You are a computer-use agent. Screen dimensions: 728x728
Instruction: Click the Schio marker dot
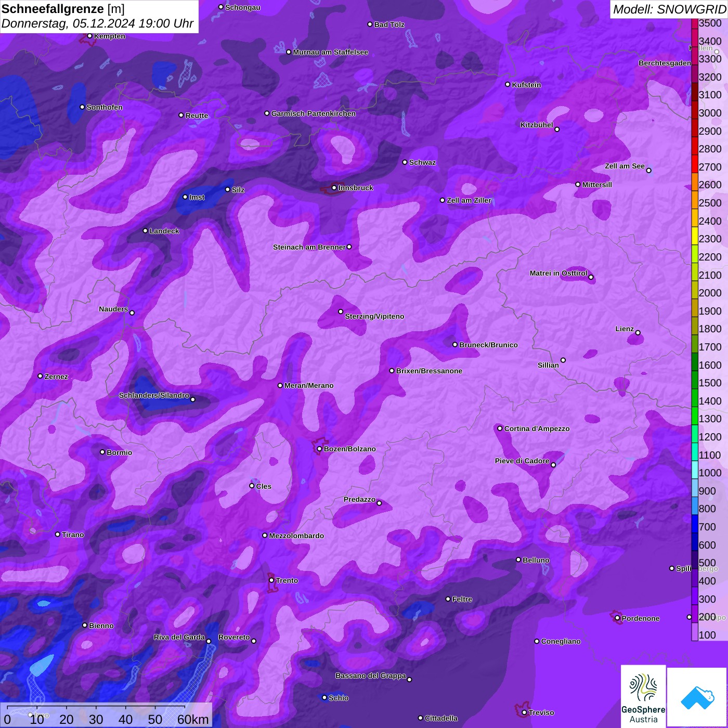pos(324,698)
